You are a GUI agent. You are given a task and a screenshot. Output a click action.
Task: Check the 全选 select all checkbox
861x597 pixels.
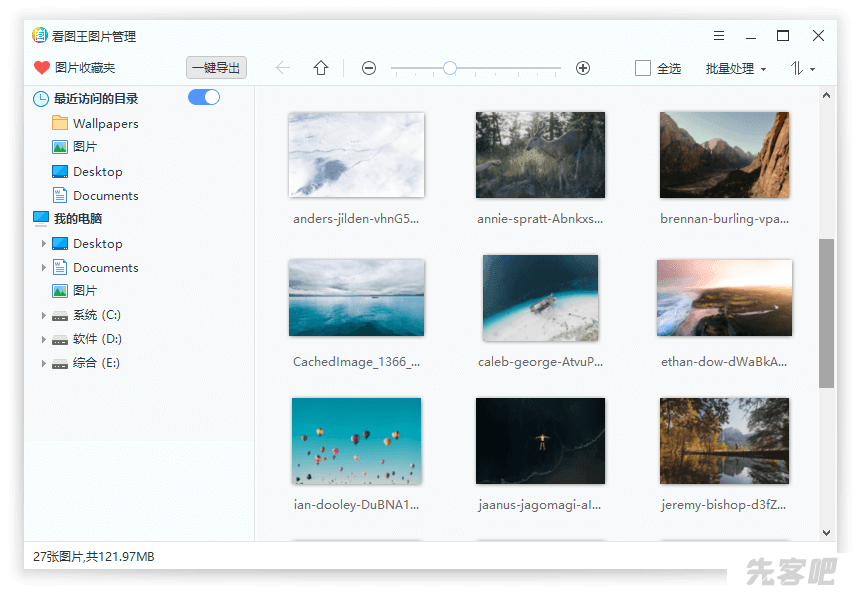tap(643, 68)
